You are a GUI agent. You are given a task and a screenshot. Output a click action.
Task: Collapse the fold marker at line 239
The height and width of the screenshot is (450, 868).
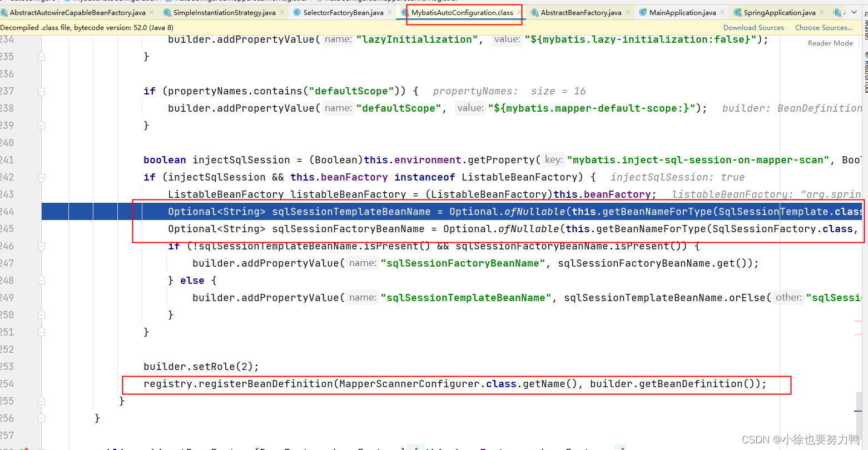click(x=42, y=126)
